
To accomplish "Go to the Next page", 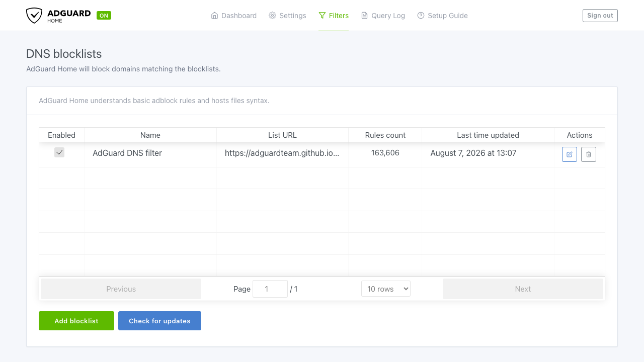I will 523,289.
